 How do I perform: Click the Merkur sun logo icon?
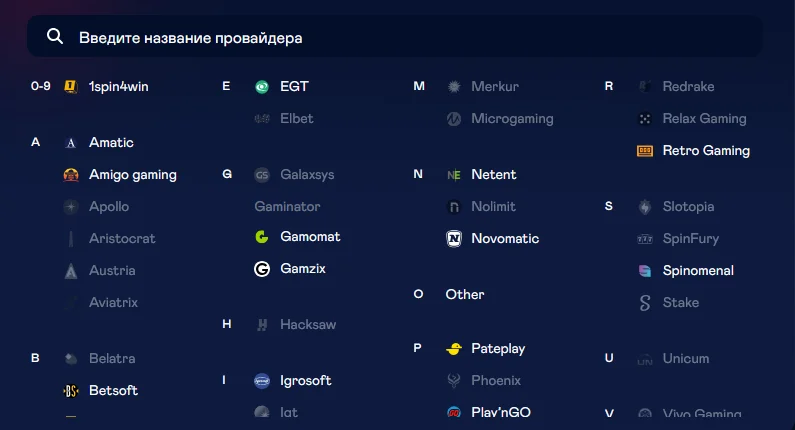click(x=454, y=87)
